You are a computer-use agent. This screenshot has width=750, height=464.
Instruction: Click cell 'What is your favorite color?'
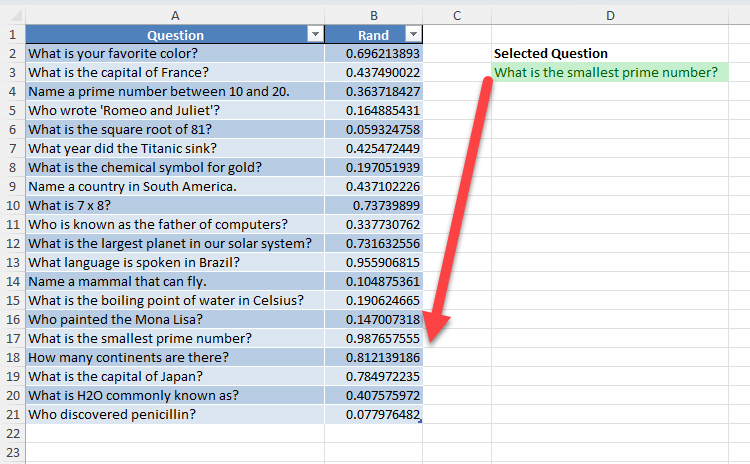pyautogui.click(x=175, y=54)
